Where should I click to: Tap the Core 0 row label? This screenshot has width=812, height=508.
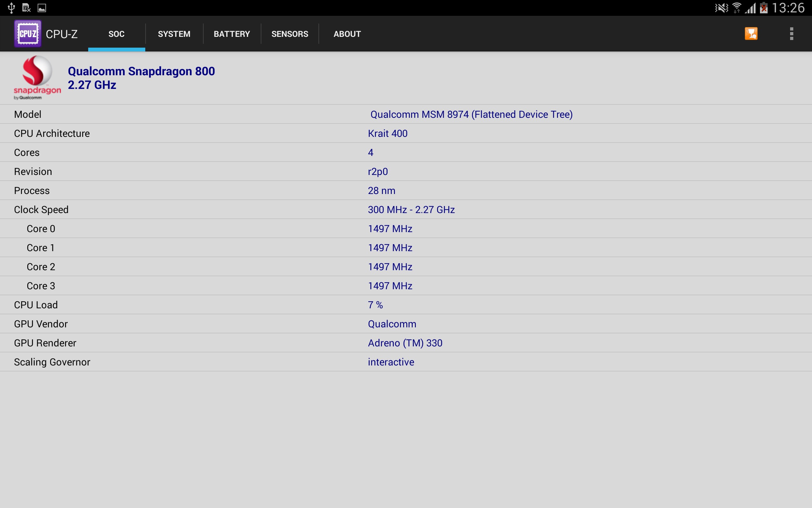pos(41,229)
